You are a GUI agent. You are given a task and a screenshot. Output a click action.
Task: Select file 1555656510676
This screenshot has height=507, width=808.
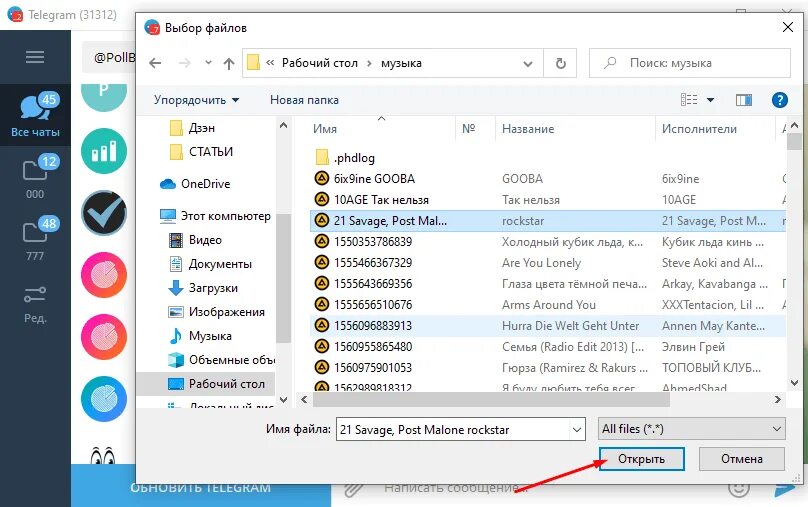(x=373, y=305)
